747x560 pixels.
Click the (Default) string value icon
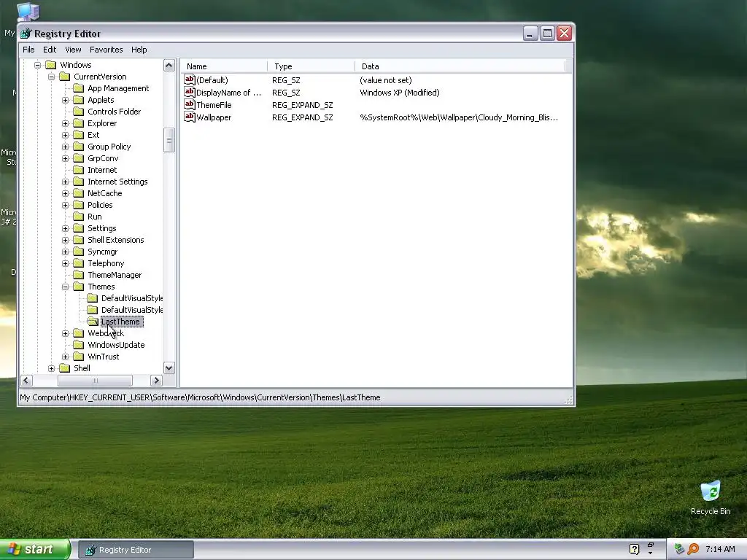(190, 79)
